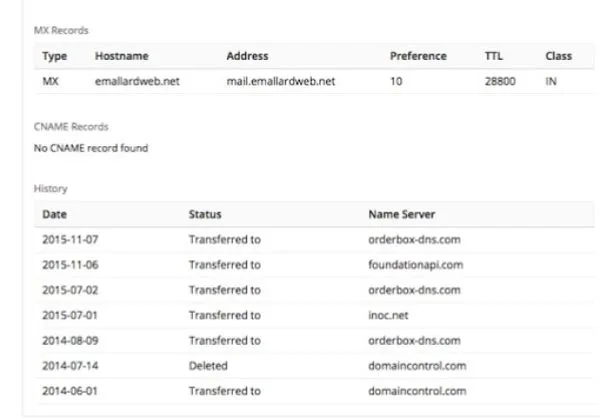Click the 28800 TTL value
This screenshot has height=419, width=600.
tap(500, 81)
